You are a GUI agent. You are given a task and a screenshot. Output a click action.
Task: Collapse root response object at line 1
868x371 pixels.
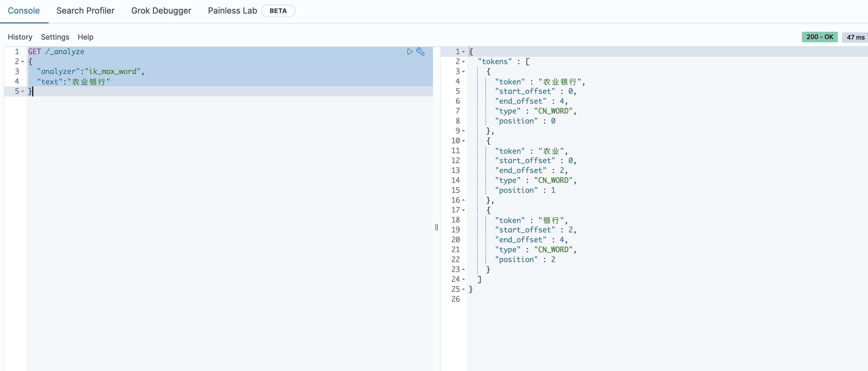(463, 52)
